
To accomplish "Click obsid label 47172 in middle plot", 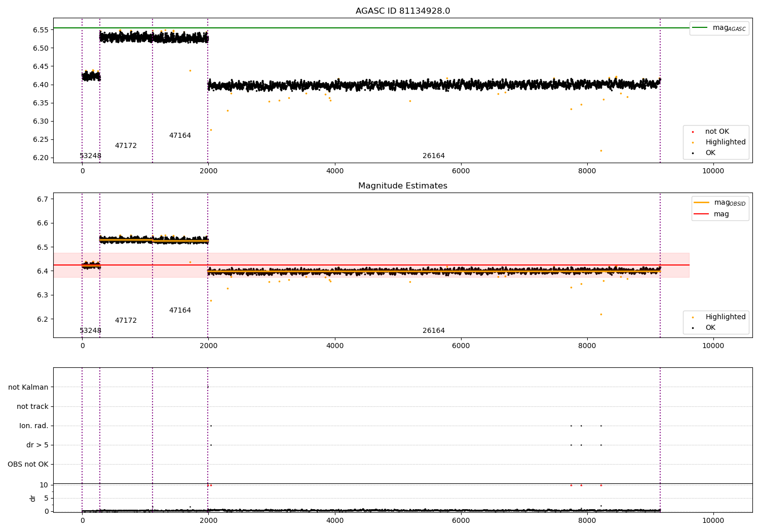I will tap(126, 321).
